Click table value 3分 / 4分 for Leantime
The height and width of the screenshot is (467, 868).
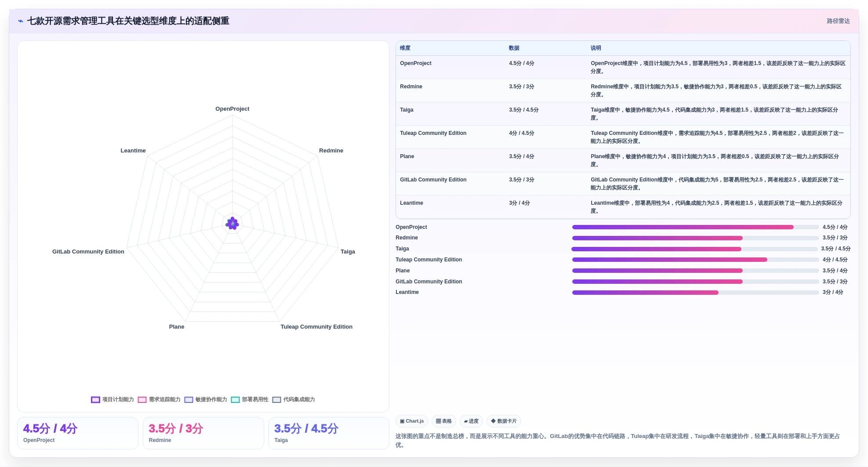(x=519, y=203)
